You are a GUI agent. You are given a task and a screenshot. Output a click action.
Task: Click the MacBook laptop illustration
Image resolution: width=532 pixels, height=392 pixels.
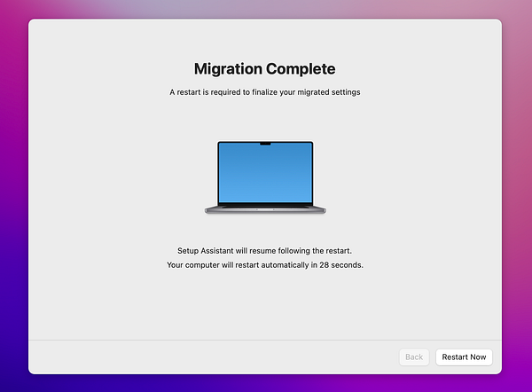(265, 177)
